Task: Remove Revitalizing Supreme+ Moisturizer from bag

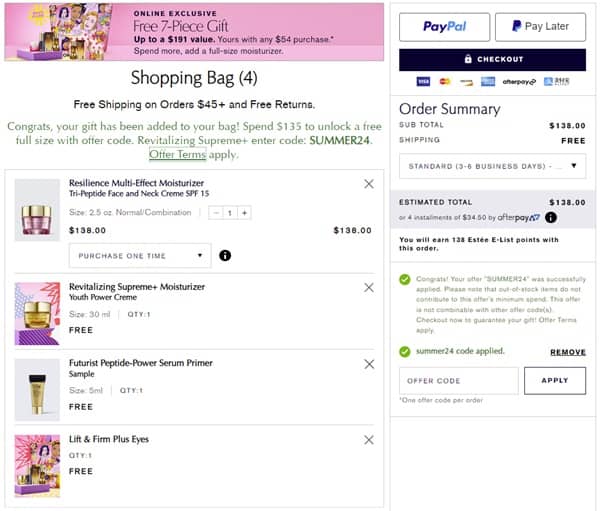Action: [x=369, y=288]
